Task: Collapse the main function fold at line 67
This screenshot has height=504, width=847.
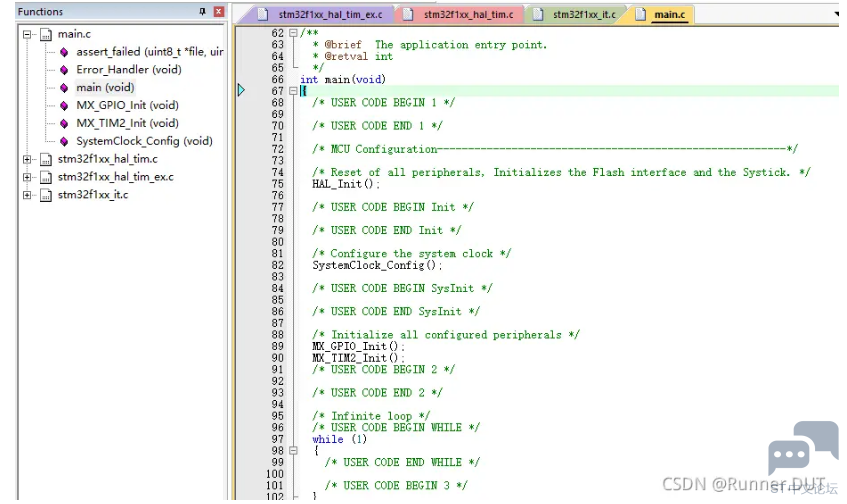Action: [293, 91]
